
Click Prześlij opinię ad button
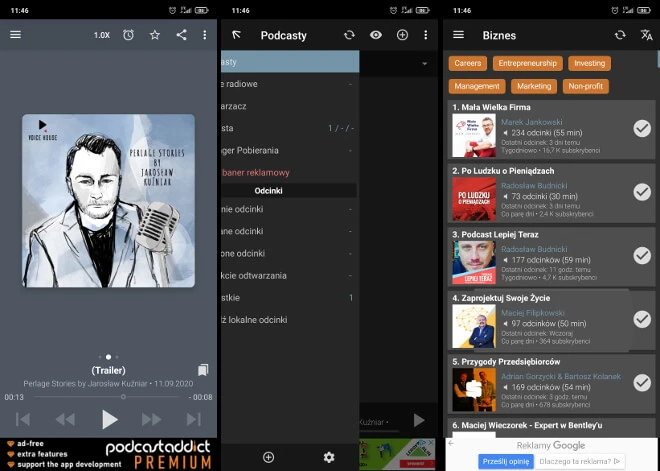pos(506,461)
